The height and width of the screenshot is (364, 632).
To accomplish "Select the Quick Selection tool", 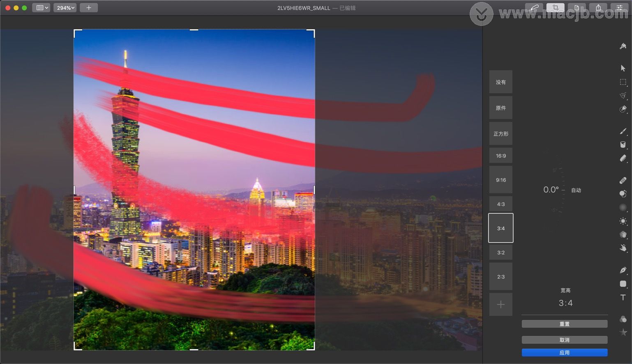I will [x=623, y=109].
